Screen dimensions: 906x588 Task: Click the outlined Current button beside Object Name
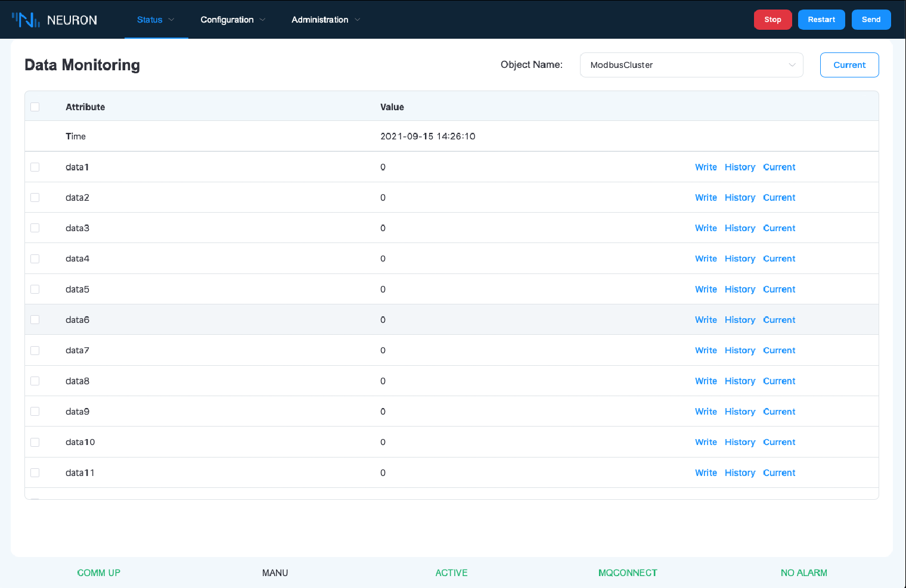(849, 65)
